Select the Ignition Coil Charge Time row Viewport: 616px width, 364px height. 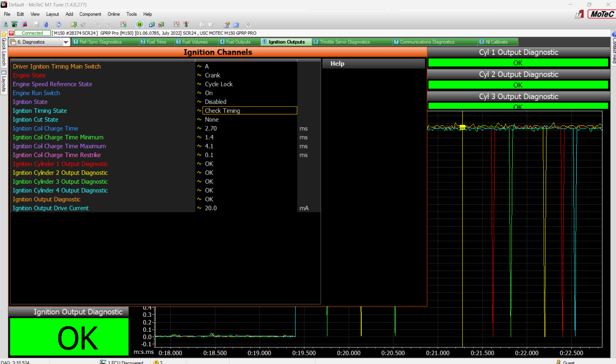pyautogui.click(x=45, y=128)
